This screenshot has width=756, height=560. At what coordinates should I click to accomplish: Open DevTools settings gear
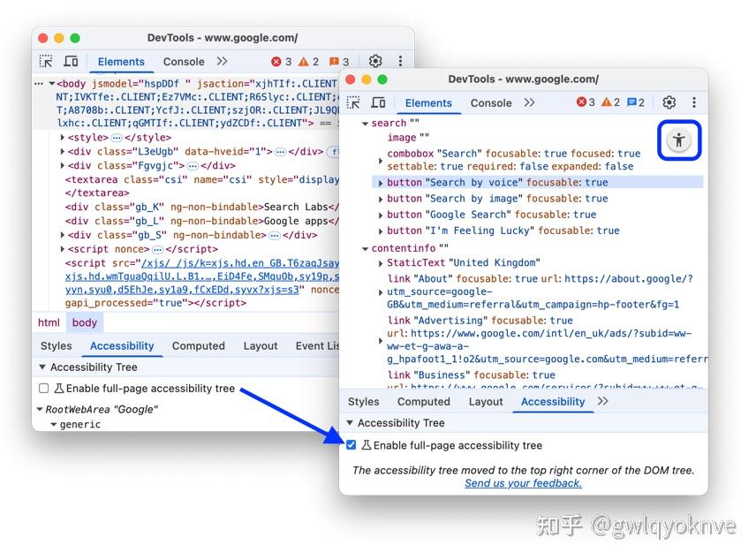pos(669,102)
